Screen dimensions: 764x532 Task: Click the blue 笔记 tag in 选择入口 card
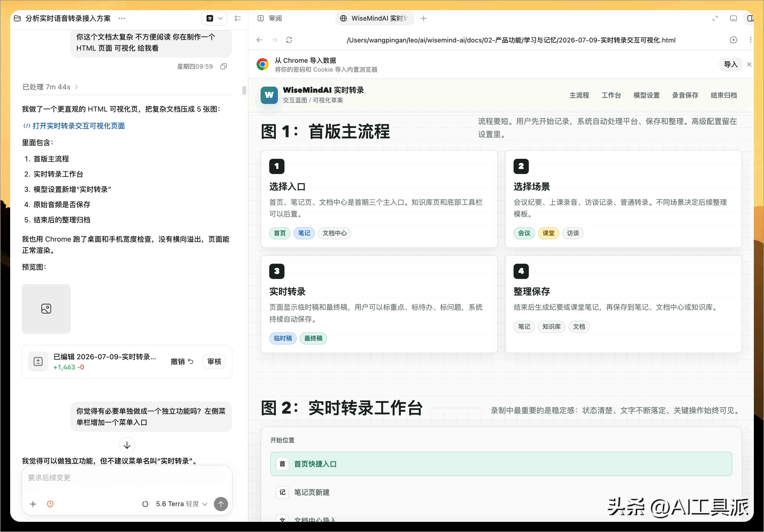pos(304,233)
